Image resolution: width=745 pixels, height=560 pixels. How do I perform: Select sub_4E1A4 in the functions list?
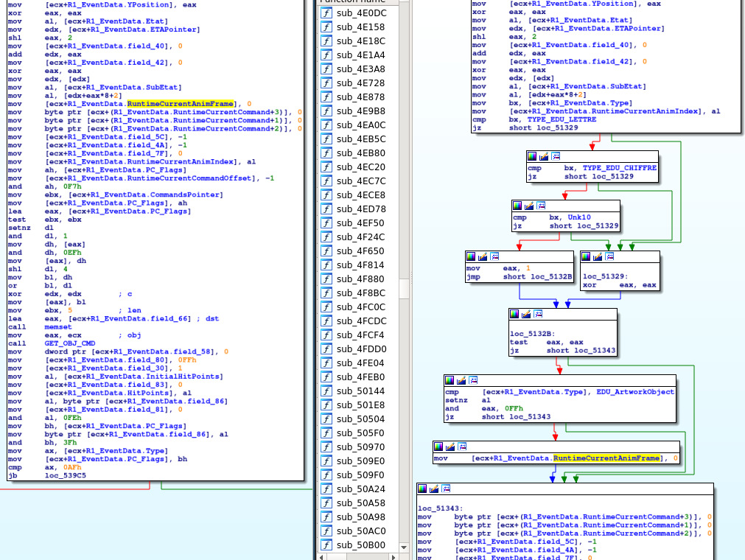[x=360, y=55]
